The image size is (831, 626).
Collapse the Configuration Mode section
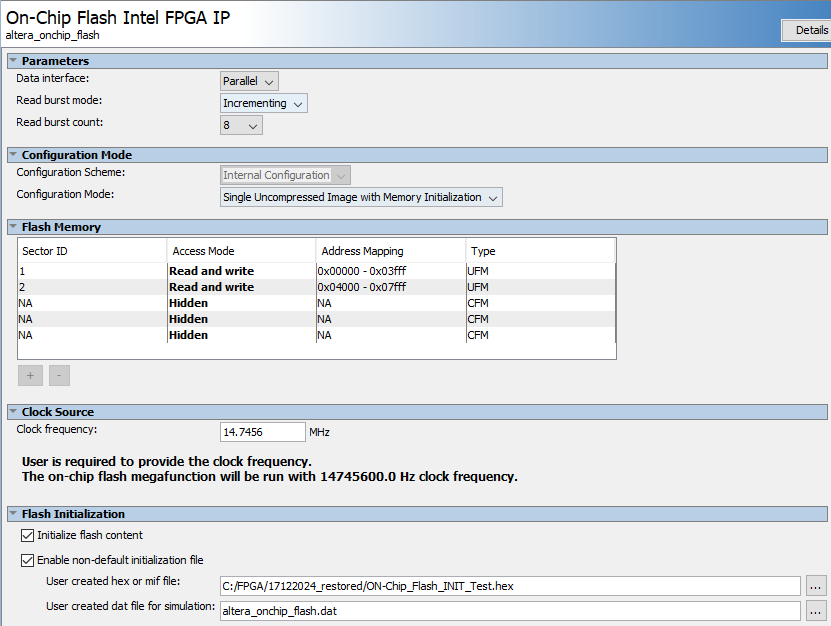coord(13,155)
